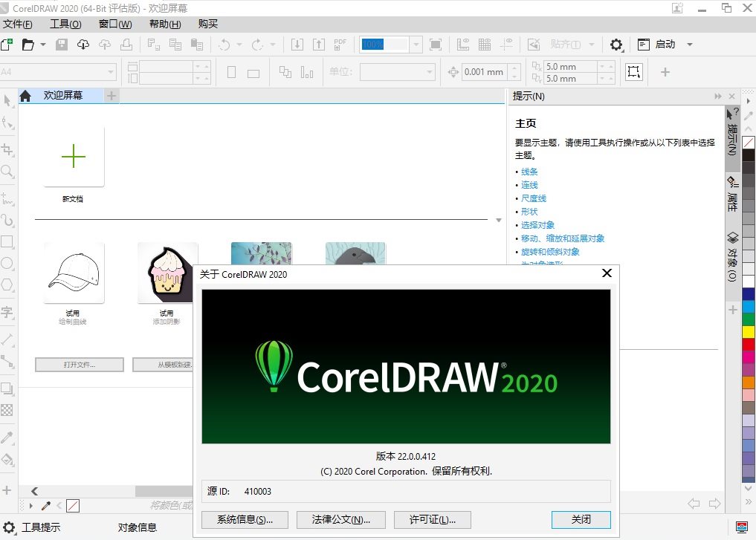Open the application options gear icon
The height and width of the screenshot is (540, 756).
tap(616, 45)
